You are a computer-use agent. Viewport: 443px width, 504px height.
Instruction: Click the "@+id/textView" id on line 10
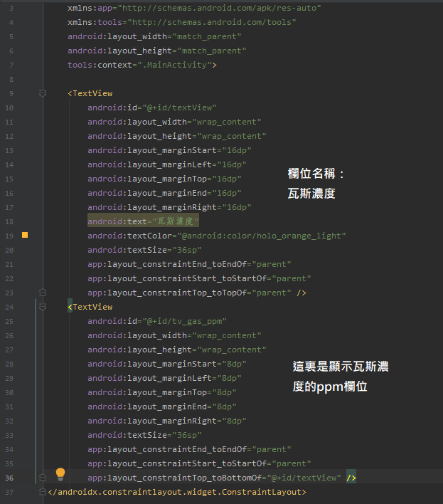coord(181,107)
